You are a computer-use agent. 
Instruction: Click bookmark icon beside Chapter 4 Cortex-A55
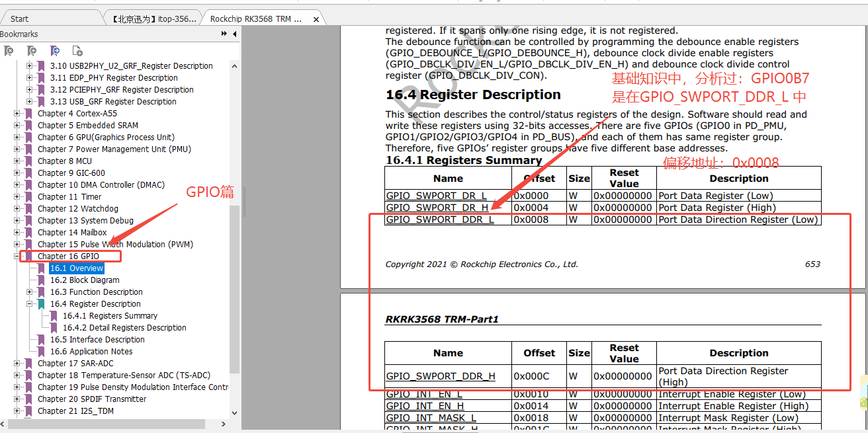coord(28,114)
